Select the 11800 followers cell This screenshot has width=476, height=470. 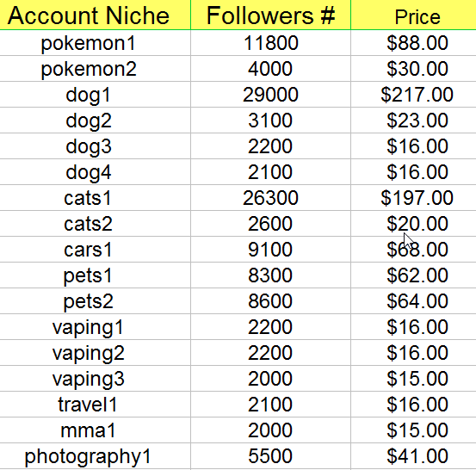(270, 43)
